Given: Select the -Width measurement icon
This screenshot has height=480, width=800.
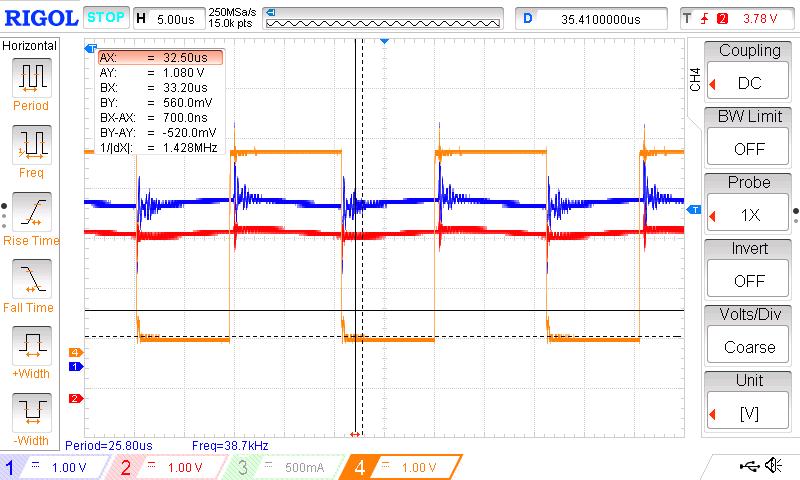Looking at the screenshot, I should click(x=32, y=412).
